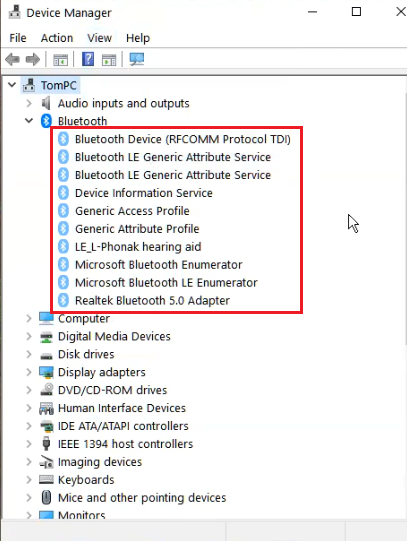Click the scan for hardware changes monitor icon
This screenshot has height=541, width=407.
[x=137, y=59]
